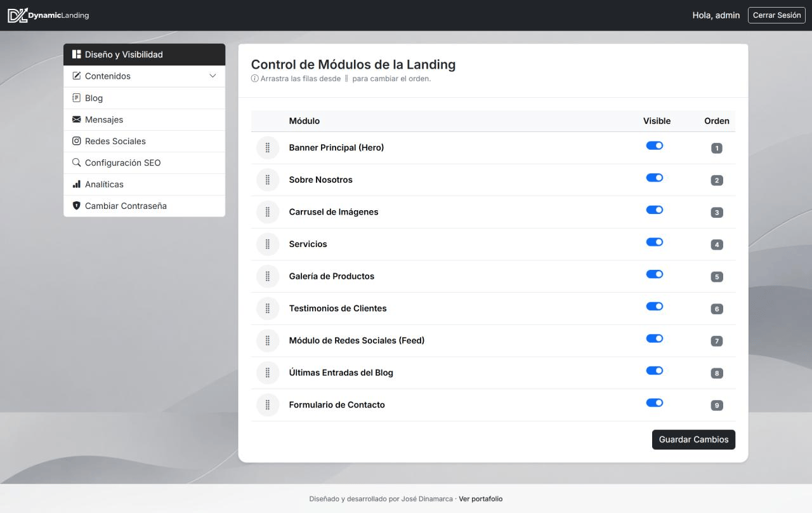
Task: Disable Últimas Entradas del Blog visibility
Action: tap(655, 371)
